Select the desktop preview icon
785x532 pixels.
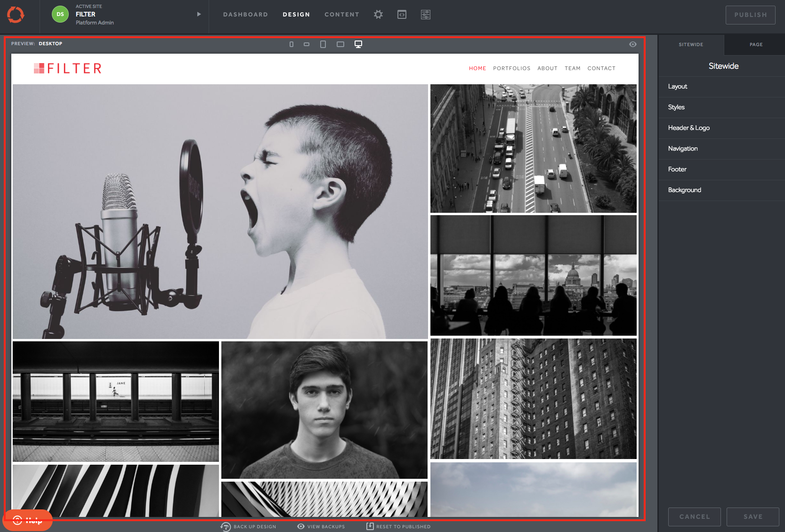coord(358,44)
